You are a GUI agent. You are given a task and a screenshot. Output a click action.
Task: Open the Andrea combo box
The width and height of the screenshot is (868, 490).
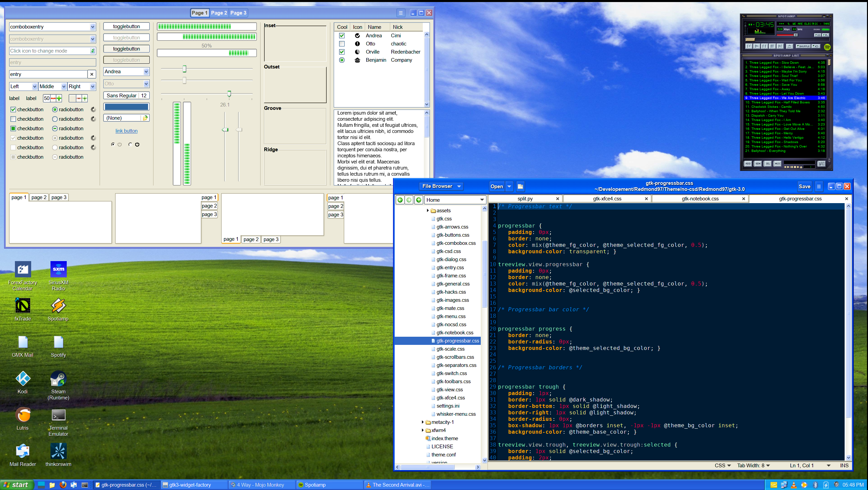point(126,72)
